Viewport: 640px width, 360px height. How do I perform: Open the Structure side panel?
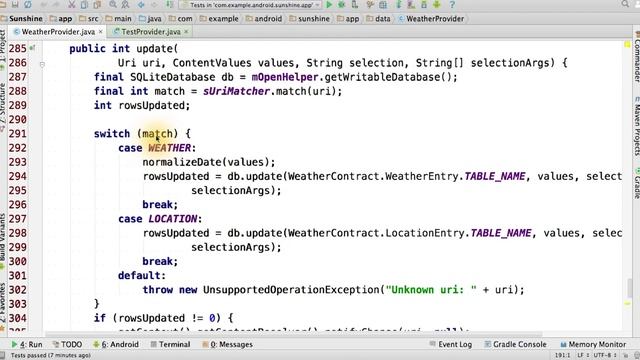(3, 107)
